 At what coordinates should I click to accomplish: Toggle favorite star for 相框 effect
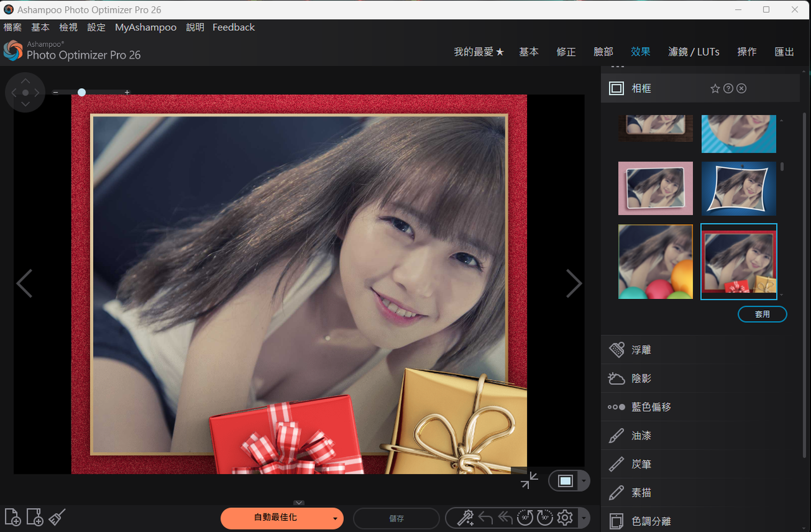715,89
